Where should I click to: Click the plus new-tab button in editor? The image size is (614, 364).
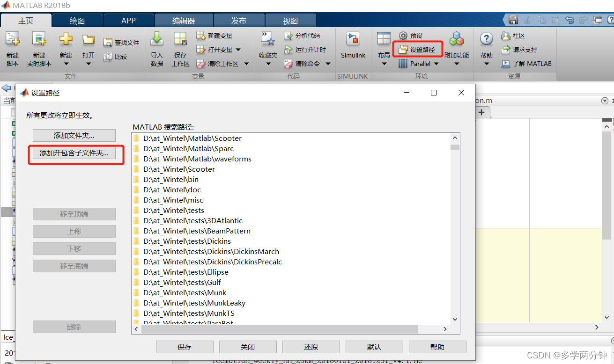[x=481, y=112]
